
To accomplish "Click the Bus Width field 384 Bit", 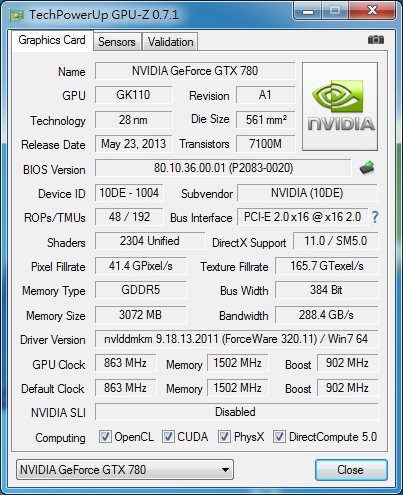I will 327,290.
